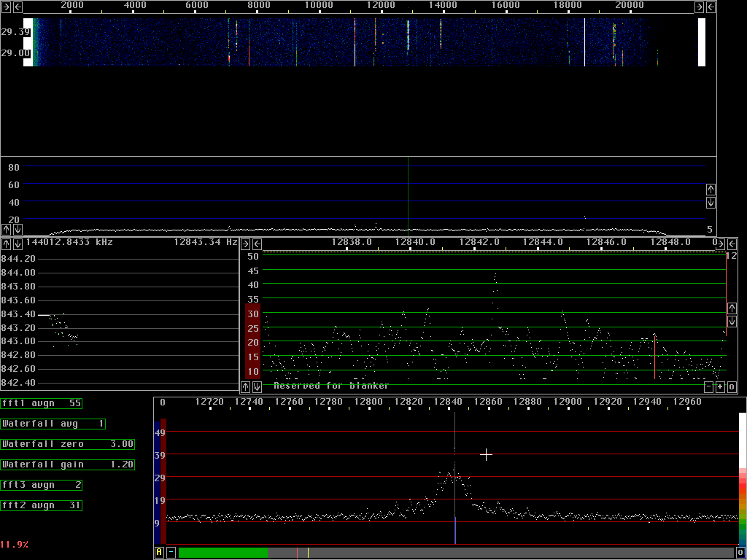Click the color scale bar at baseband right edge
The height and width of the screenshot is (560, 747).
click(742, 478)
